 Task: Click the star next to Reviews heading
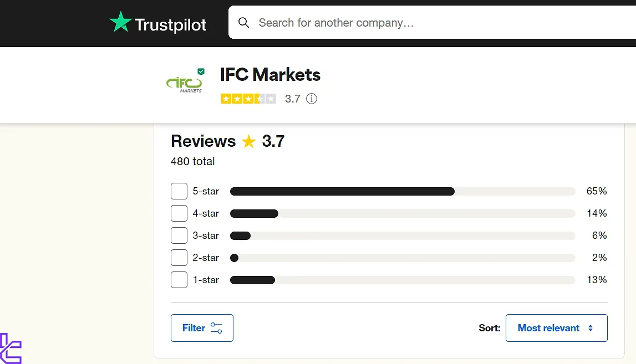[248, 141]
